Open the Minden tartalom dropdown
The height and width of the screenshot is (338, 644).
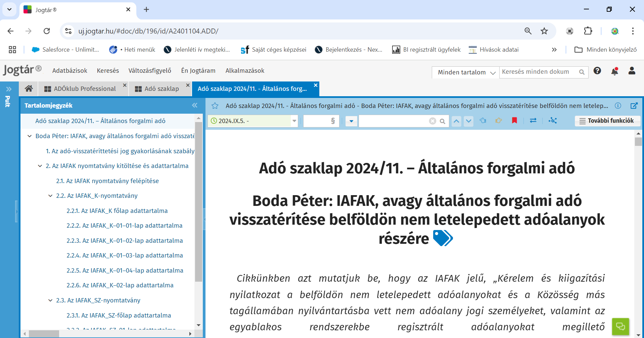point(465,72)
